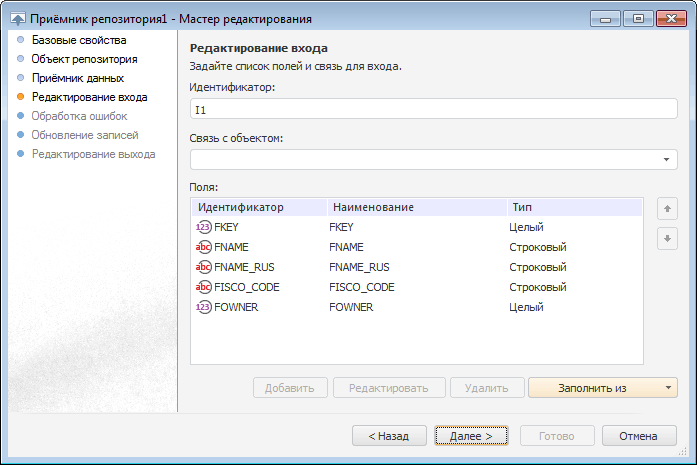Click the integer icon beside FOWNER
Screen dimensions: 697x465
(x=203, y=307)
